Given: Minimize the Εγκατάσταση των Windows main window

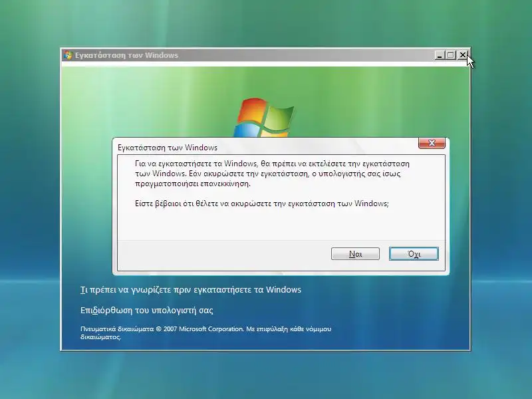Looking at the screenshot, I should click(440, 55).
